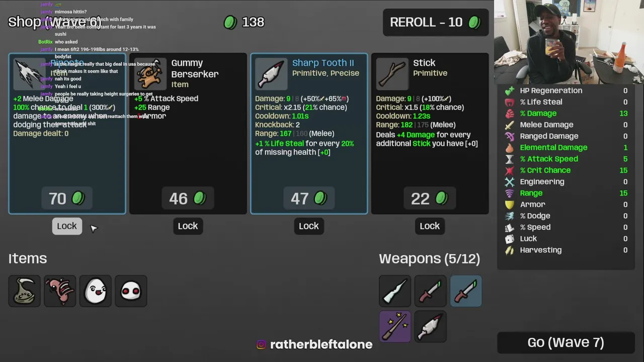Toggle Lock under Gummy Berserker
The height and width of the screenshot is (362, 644).
[188, 226]
